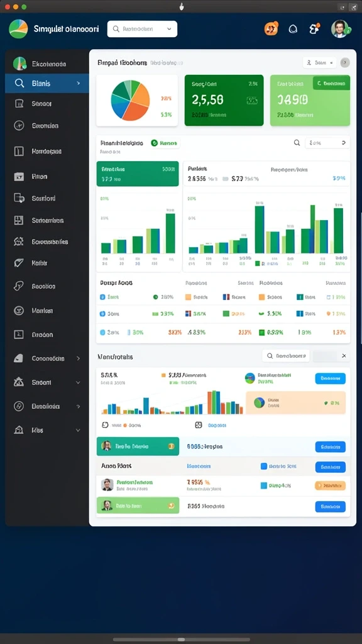Click the dice-like square icon below the small multicolor chart
This screenshot has height=644, width=362.
198,425
